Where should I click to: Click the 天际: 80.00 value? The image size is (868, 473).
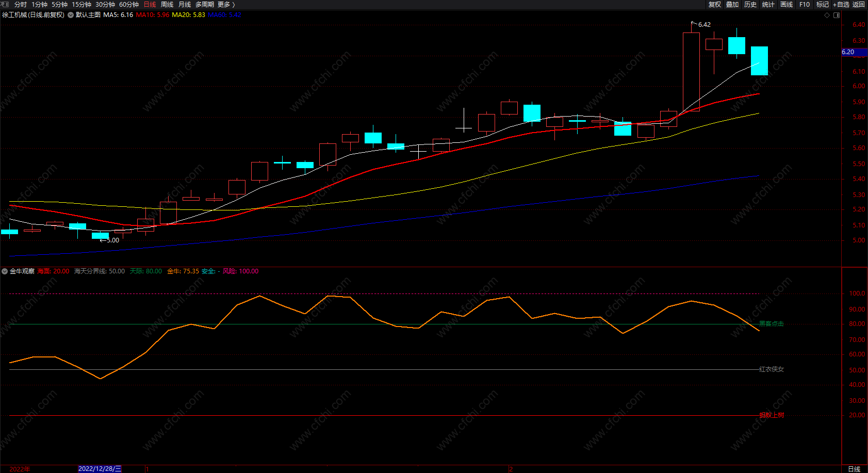coord(146,271)
